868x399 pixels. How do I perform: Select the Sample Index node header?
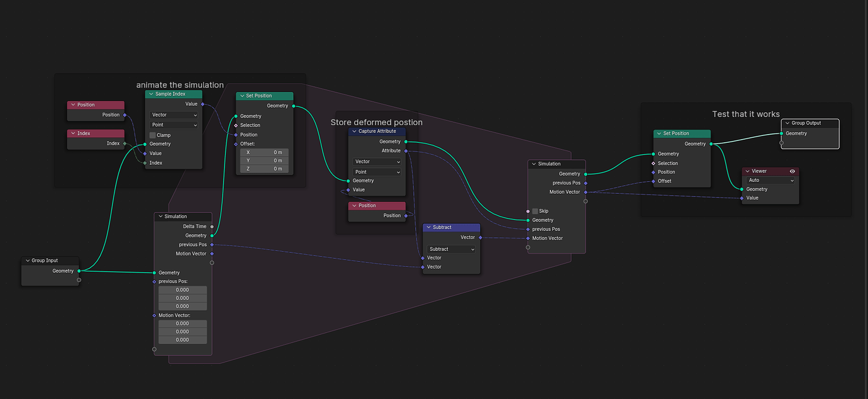point(174,94)
